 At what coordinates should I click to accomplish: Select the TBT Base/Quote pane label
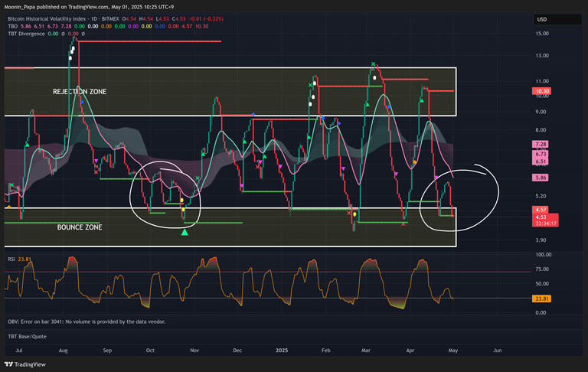point(28,336)
